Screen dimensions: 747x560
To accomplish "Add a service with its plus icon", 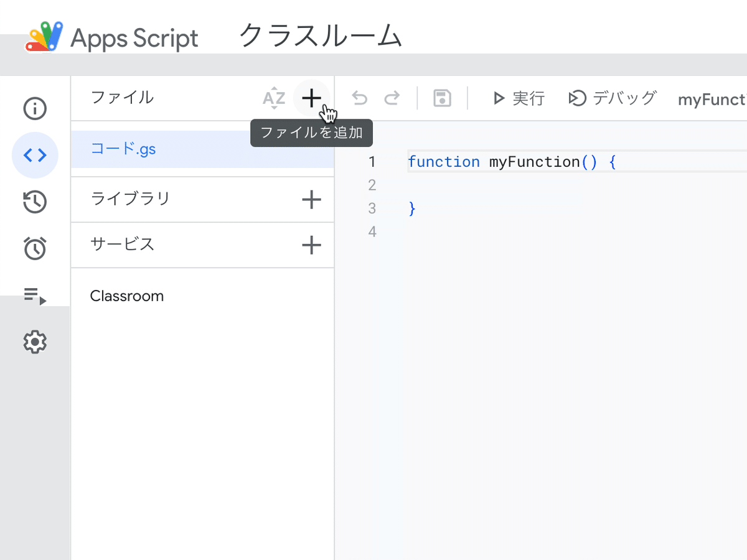I will pyautogui.click(x=311, y=245).
